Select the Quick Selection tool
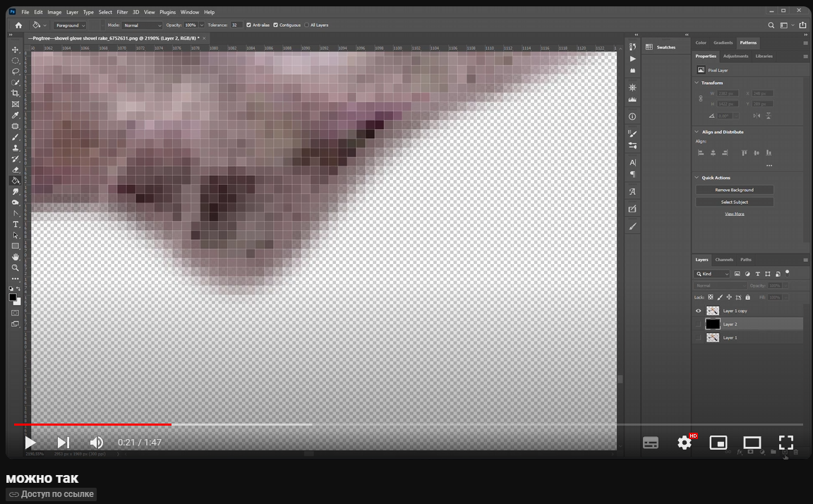The height and width of the screenshot is (504, 813). pyautogui.click(x=16, y=83)
